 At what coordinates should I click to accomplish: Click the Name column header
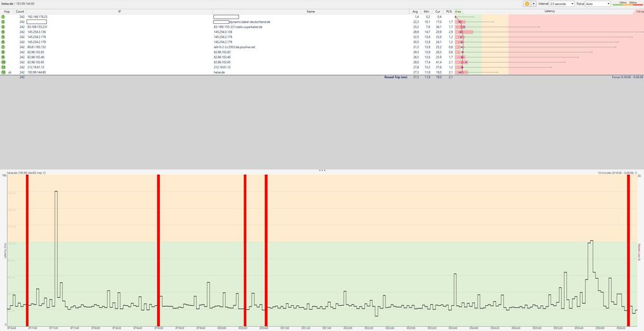(x=311, y=12)
